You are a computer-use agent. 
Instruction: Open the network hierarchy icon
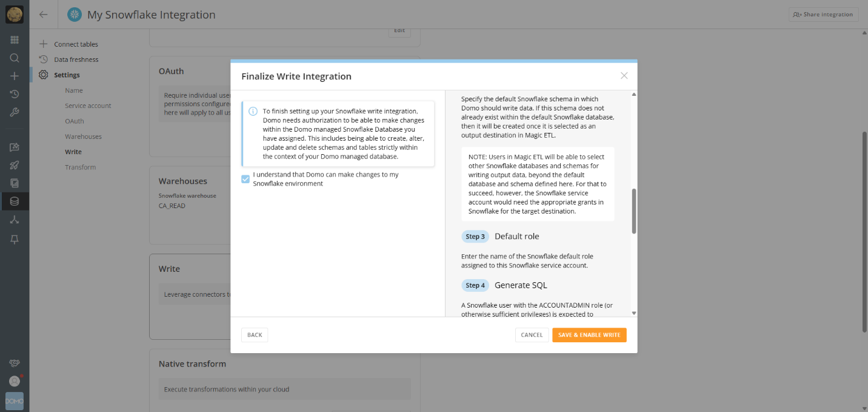pyautogui.click(x=15, y=220)
